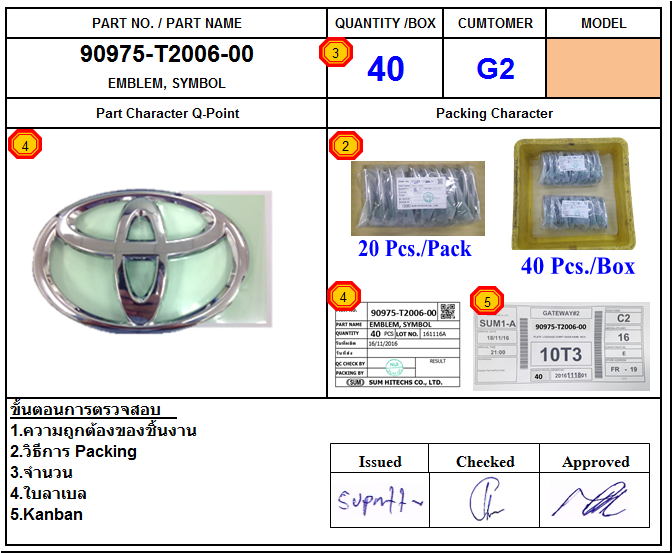Click large code 10T3 on the Kanban
The image size is (672, 553).
[x=561, y=355]
